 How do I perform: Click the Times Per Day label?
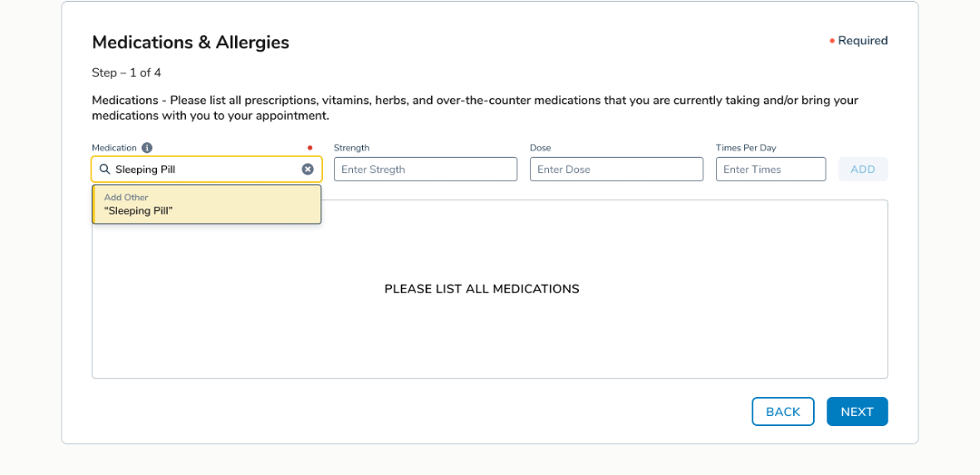click(746, 148)
